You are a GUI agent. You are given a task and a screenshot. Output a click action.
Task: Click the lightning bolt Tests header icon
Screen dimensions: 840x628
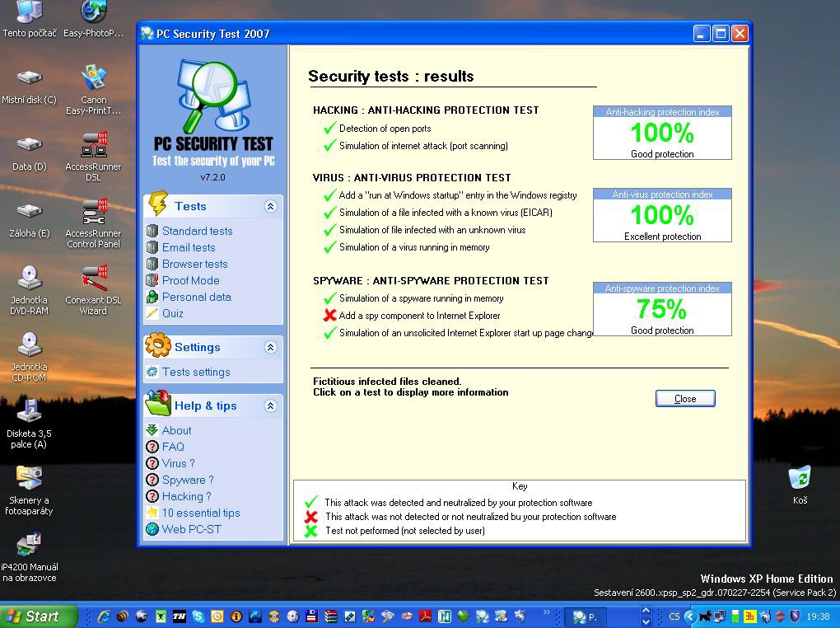(x=157, y=205)
